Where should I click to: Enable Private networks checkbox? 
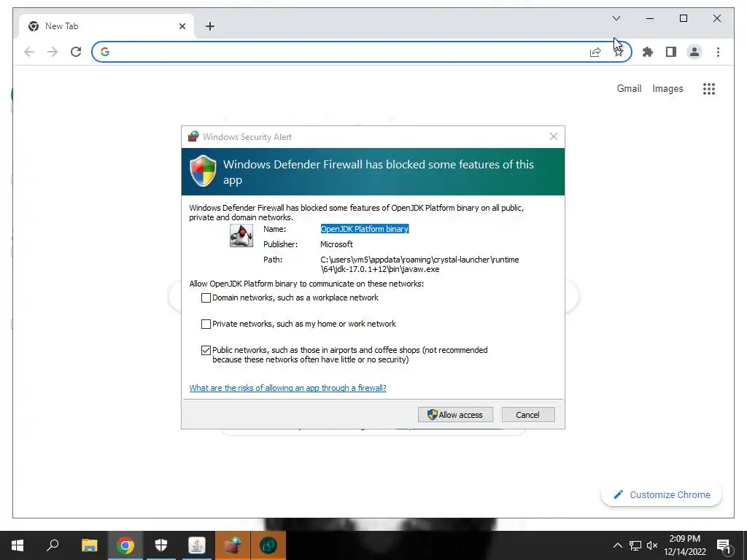206,324
